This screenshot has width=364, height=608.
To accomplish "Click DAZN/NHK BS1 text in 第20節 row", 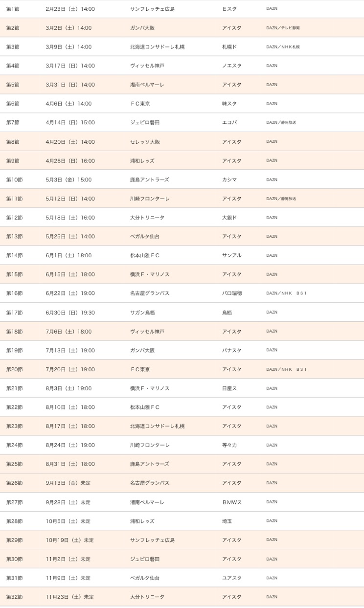I will click(x=286, y=369).
